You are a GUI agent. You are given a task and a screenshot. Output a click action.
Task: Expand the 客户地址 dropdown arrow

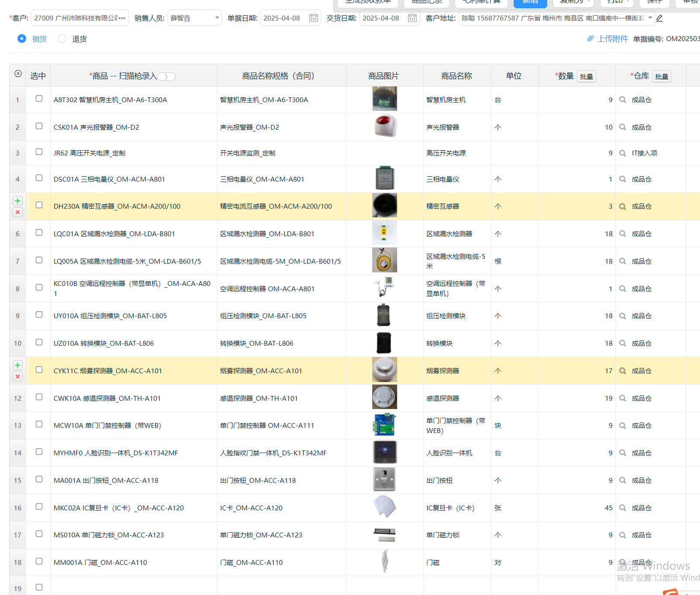point(650,18)
